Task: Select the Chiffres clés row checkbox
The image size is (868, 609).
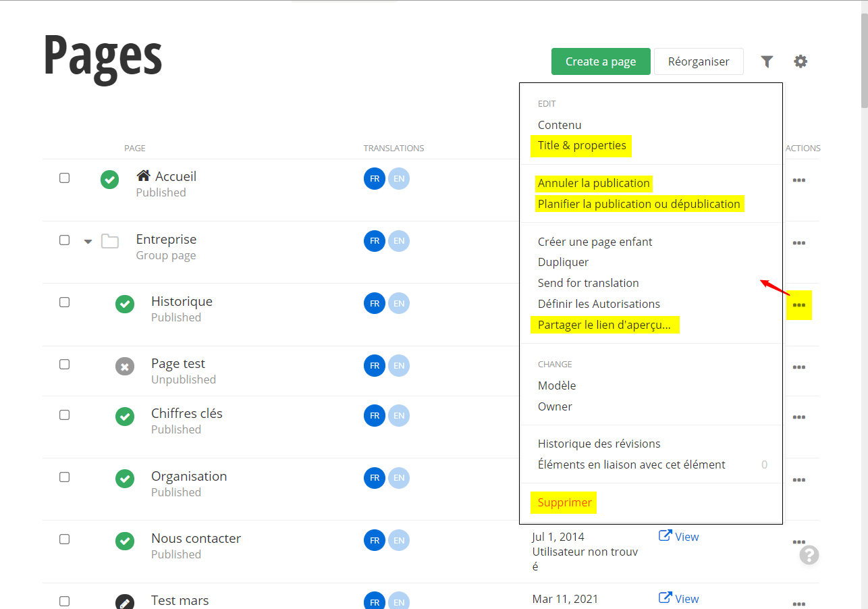Action: click(x=64, y=415)
